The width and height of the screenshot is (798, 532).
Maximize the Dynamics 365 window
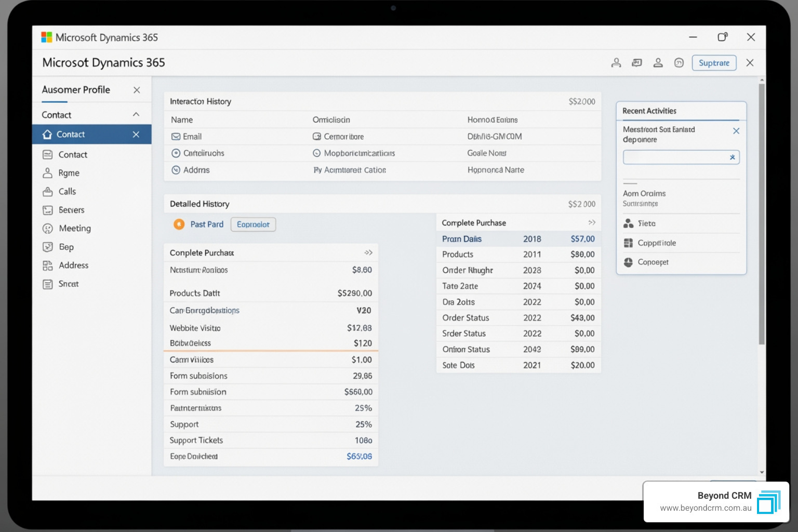click(722, 37)
